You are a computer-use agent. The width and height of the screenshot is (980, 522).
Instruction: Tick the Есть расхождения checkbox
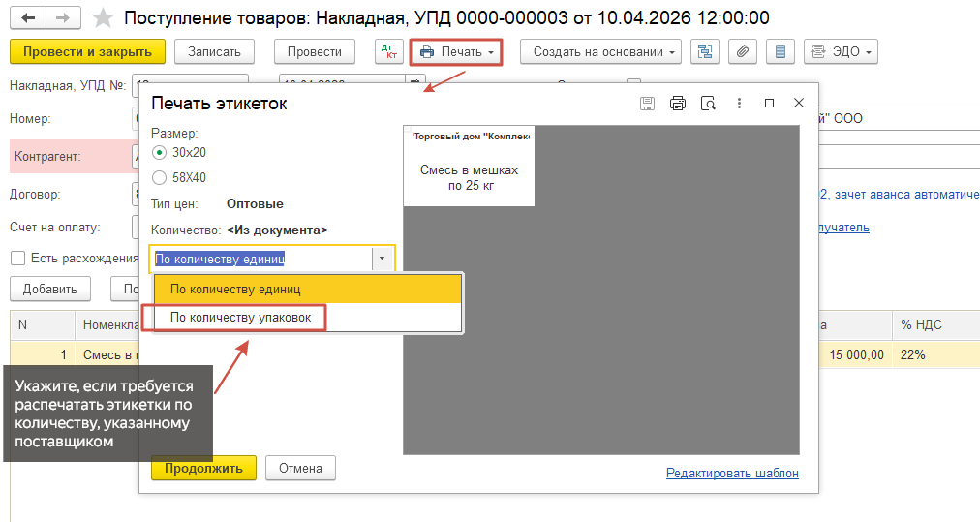point(18,259)
